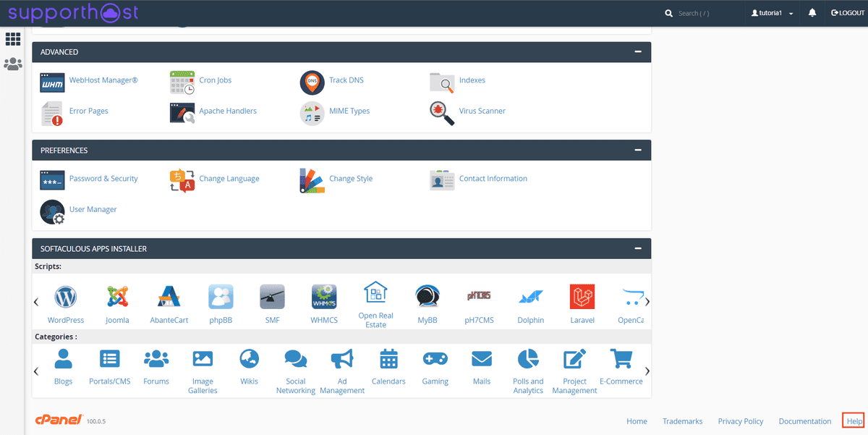The image size is (868, 435).
Task: Click the right arrow to browse more scripts
Action: [647, 301]
